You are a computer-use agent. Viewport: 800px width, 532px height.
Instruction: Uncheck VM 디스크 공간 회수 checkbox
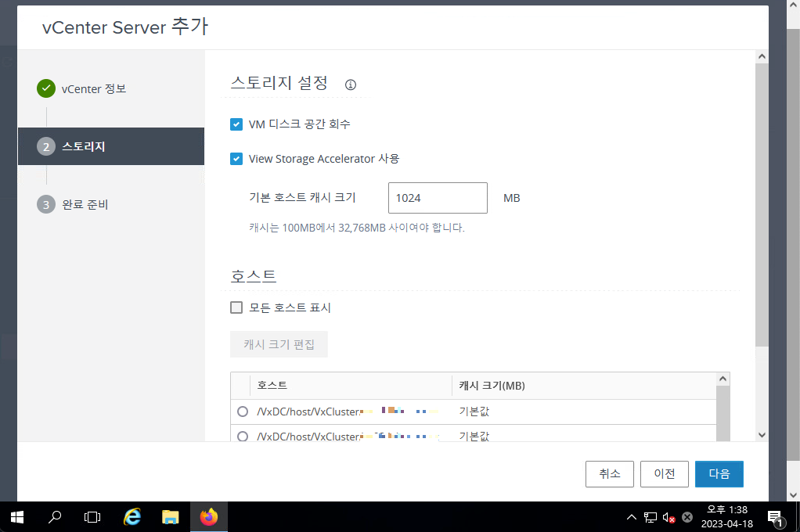coord(236,124)
